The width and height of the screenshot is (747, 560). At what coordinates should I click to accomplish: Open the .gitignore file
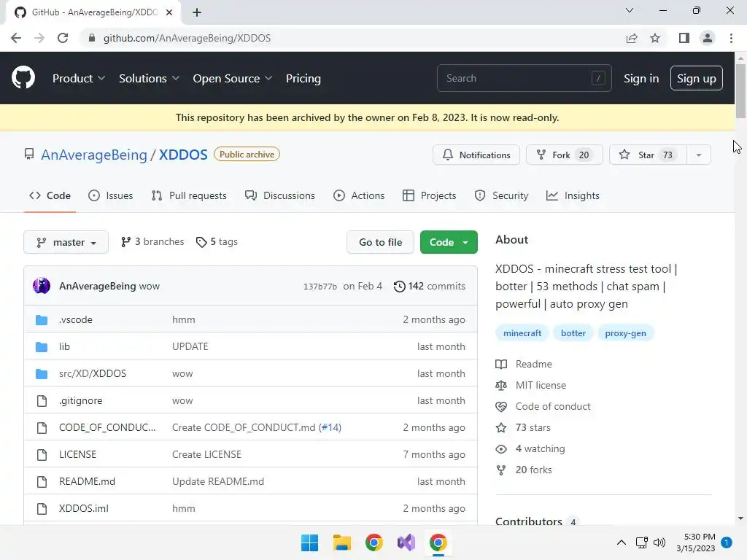tap(80, 400)
